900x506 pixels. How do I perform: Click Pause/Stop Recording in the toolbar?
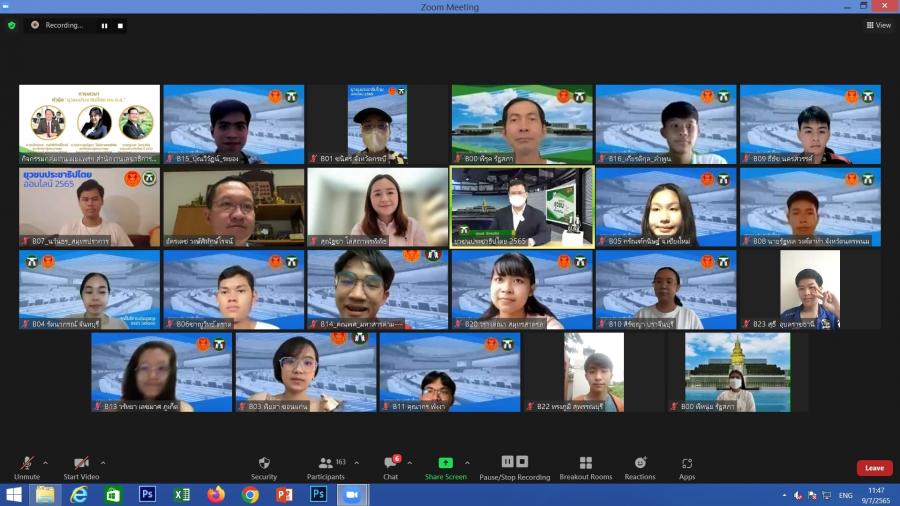[x=514, y=465]
